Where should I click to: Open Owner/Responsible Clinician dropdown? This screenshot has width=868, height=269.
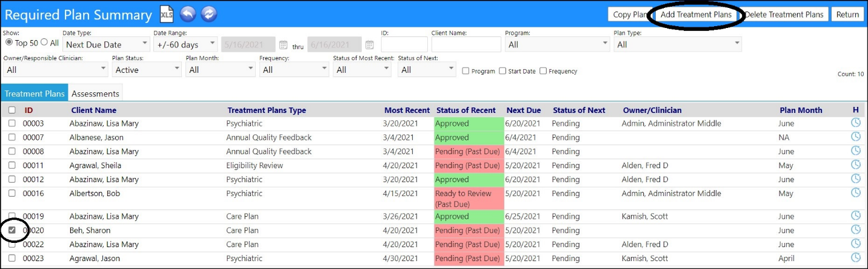pos(55,70)
